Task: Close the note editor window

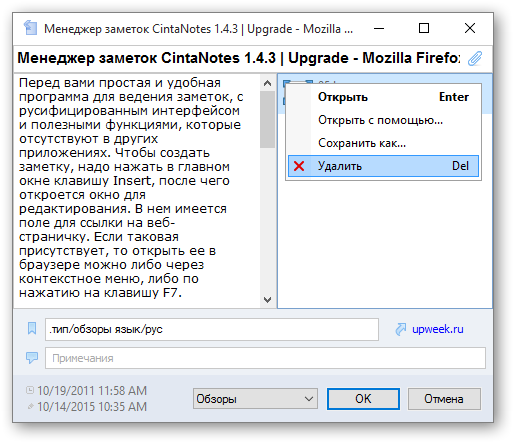Action: click(x=470, y=28)
